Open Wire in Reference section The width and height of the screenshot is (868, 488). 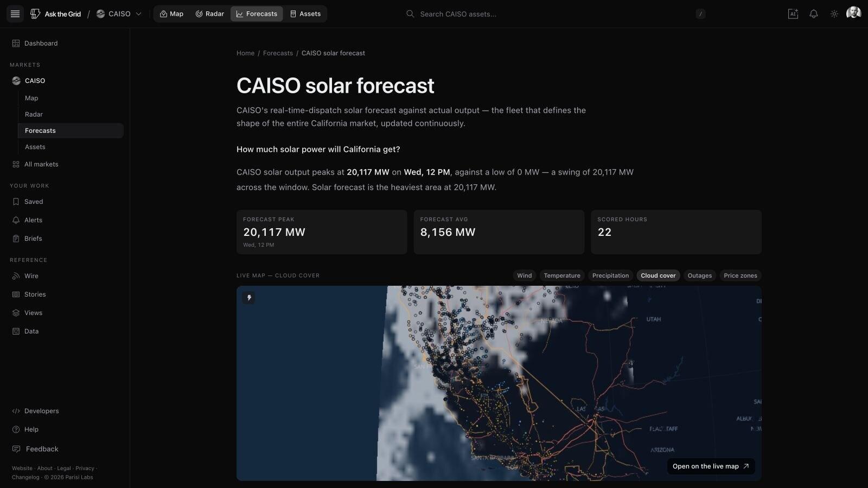coord(65,276)
